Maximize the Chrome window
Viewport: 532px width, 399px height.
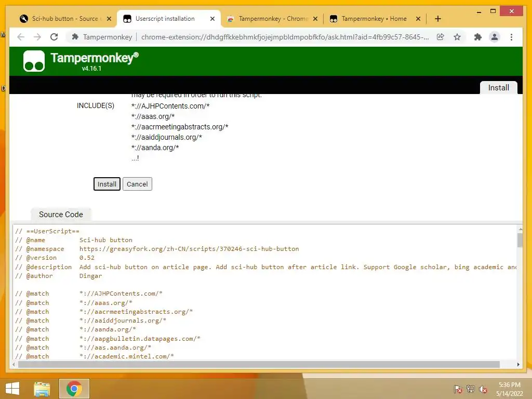tap(493, 11)
